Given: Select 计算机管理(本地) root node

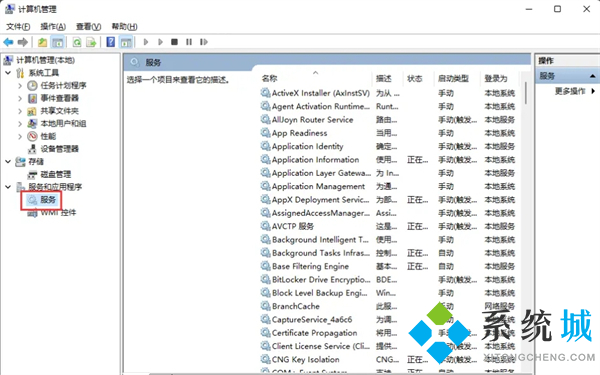Looking at the screenshot, I should point(45,60).
